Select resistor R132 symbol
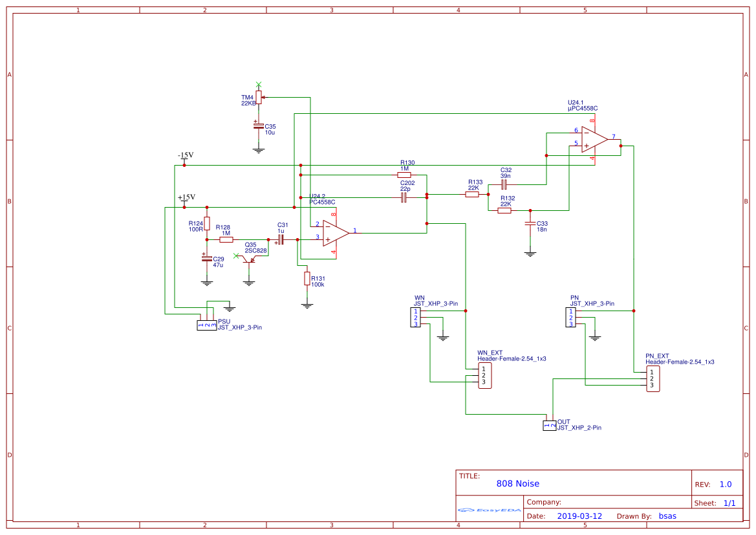Screen dimensions: 756x535 [504, 210]
